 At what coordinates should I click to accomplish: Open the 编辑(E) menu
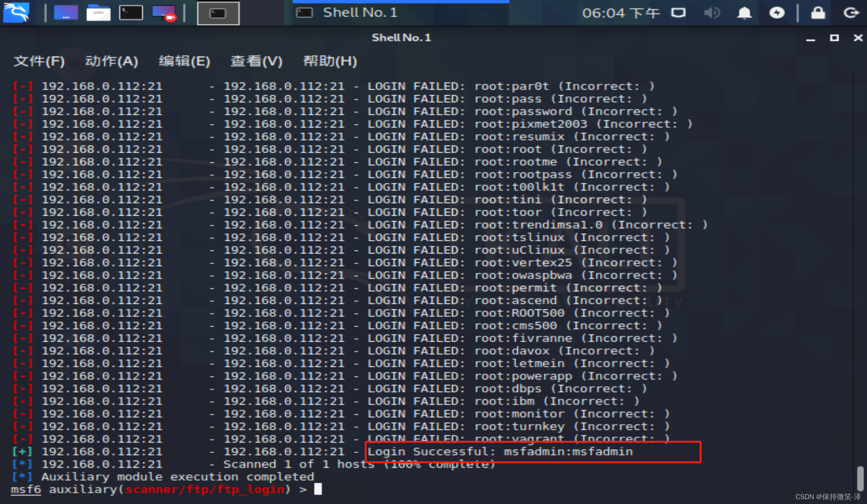tap(184, 61)
